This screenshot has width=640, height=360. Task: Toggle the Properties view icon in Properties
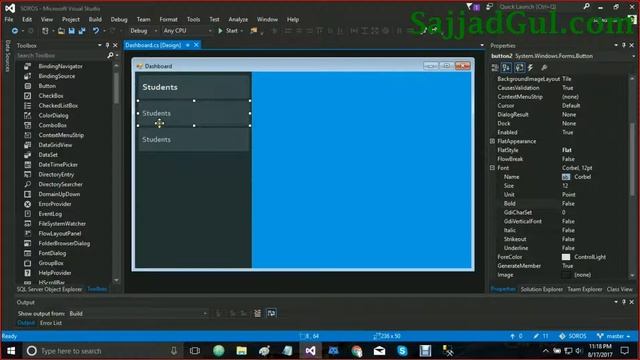[x=519, y=68]
